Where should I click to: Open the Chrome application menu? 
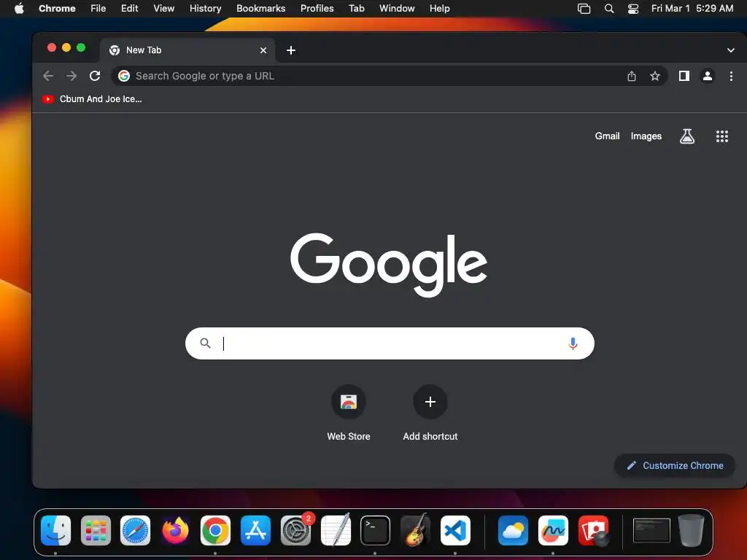click(x=57, y=9)
